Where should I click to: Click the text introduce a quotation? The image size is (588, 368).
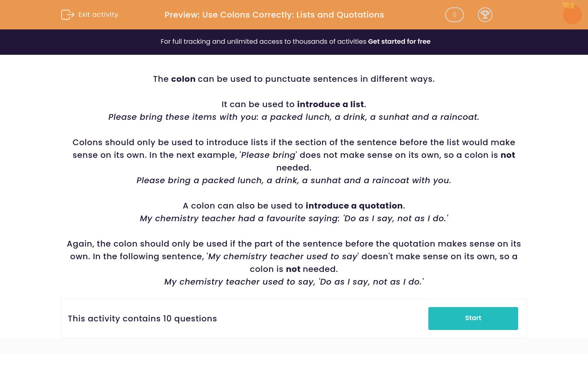coord(354,206)
